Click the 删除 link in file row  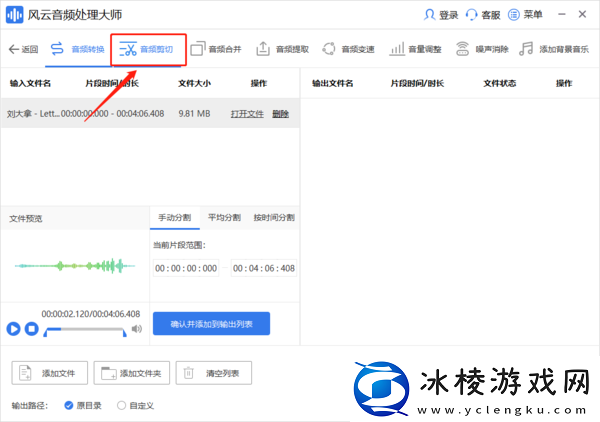[x=280, y=114]
